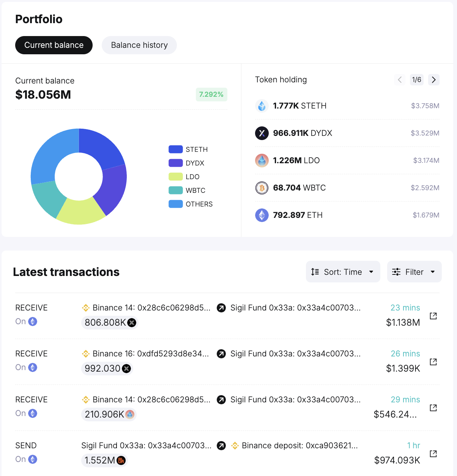
Task: Click the disabled previous page chevron
Action: (400, 80)
